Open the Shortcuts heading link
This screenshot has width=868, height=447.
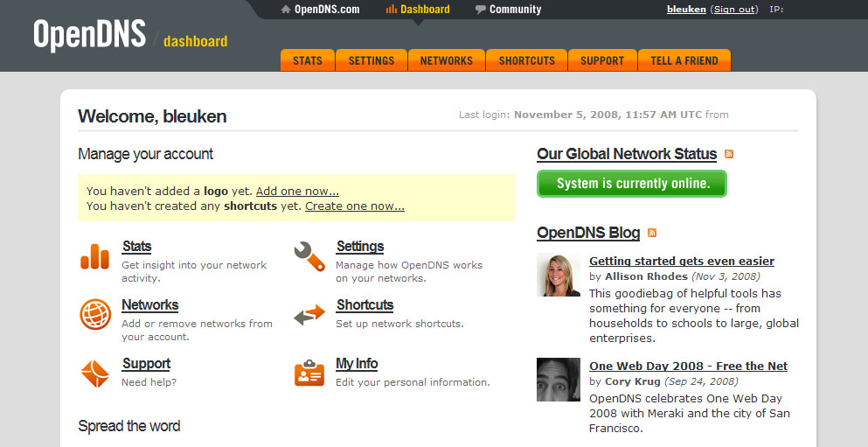365,305
